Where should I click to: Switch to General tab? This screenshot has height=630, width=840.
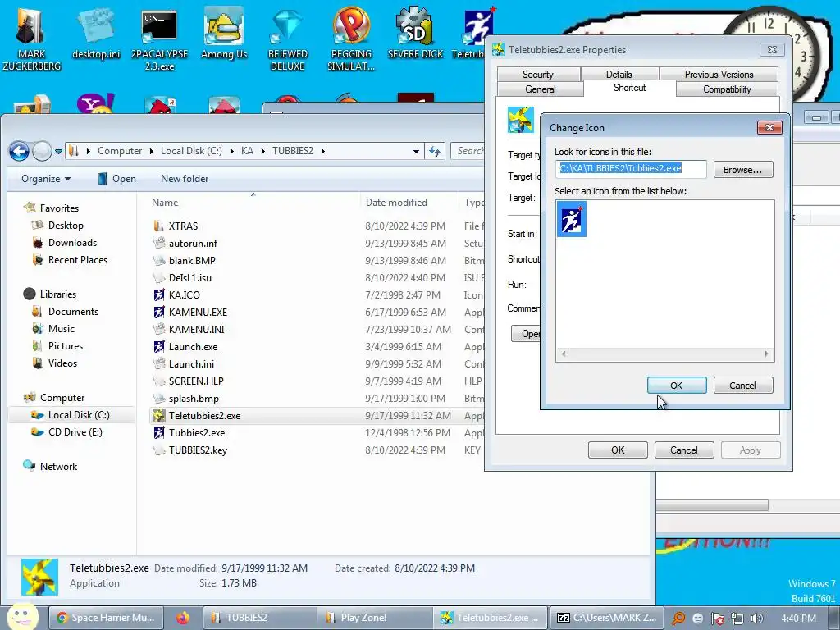pos(540,89)
